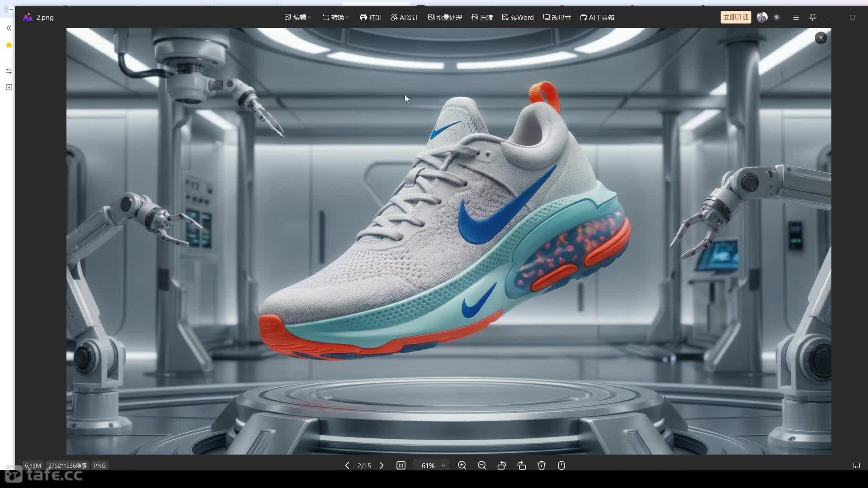Screen dimensions: 868x488
Task: Click the 立即开通 upgrade button
Action: click(x=736, y=17)
